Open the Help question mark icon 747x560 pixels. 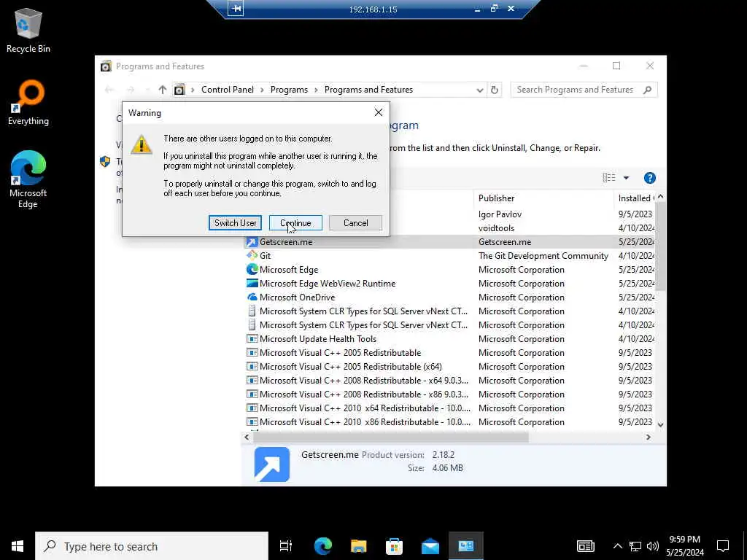650,178
